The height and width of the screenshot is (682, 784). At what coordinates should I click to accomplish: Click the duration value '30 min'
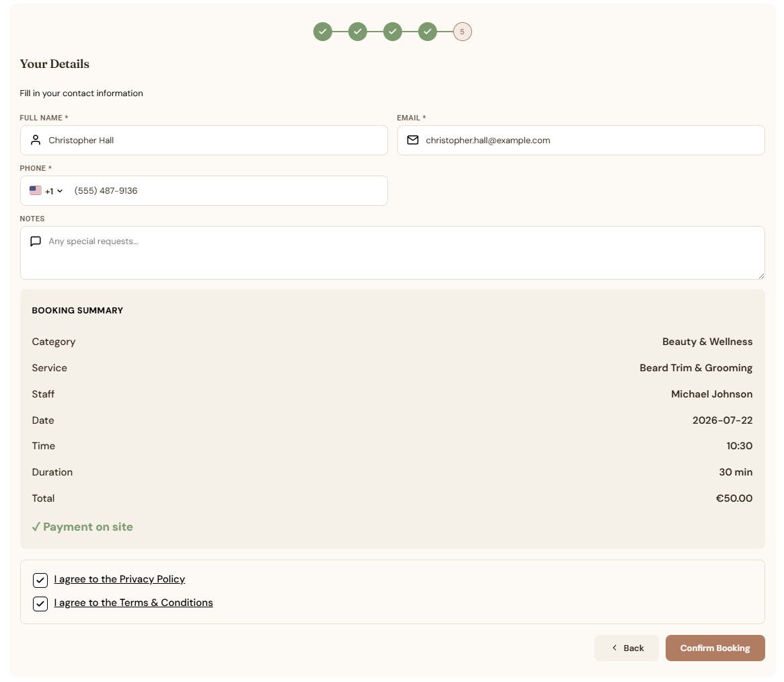click(x=736, y=472)
